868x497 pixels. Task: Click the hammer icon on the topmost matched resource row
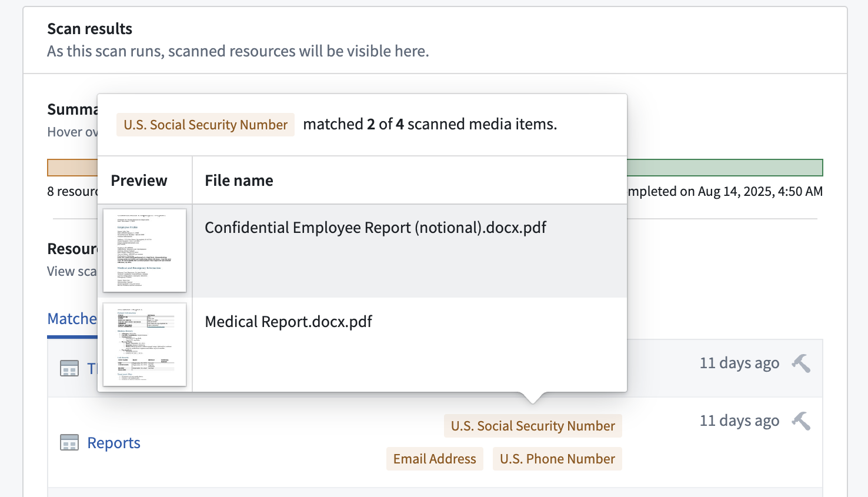(800, 363)
